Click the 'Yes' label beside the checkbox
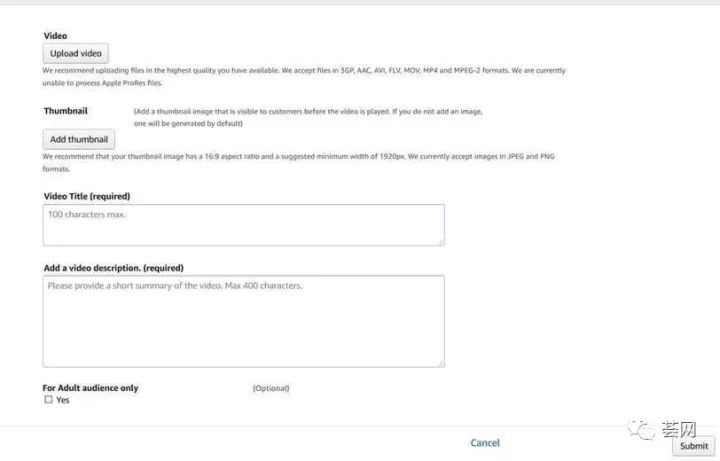This screenshot has height=461, width=720. pos(63,400)
